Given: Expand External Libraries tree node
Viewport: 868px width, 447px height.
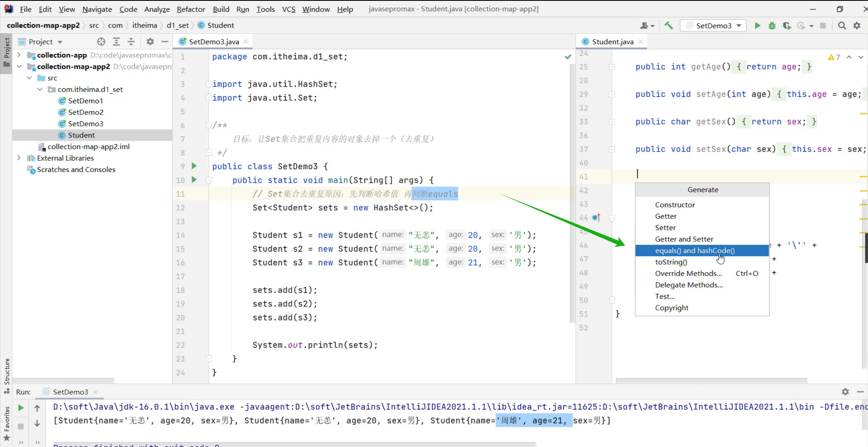Looking at the screenshot, I should 19,158.
